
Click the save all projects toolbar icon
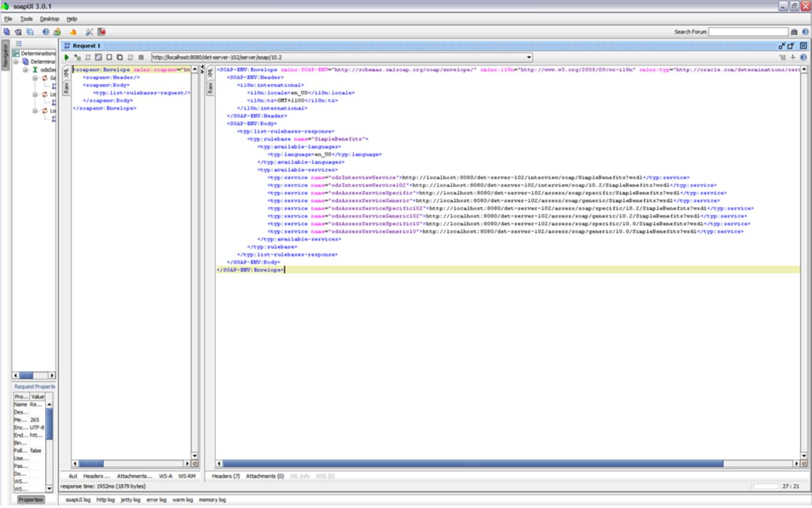click(x=30, y=32)
